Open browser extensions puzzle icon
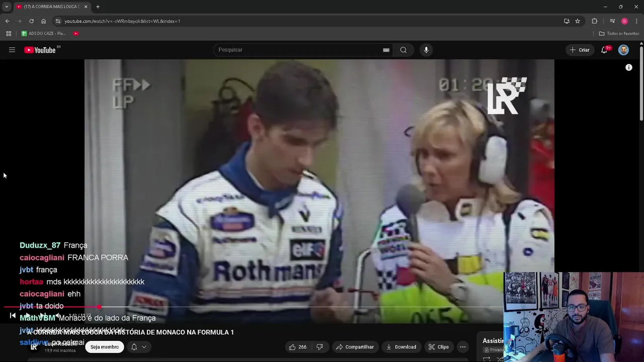The width and height of the screenshot is (644, 362). pos(595,21)
